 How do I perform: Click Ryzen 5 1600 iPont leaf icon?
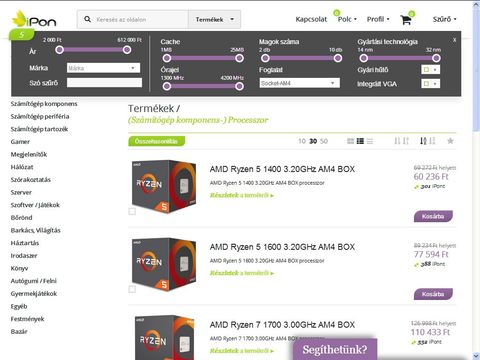click(x=416, y=264)
